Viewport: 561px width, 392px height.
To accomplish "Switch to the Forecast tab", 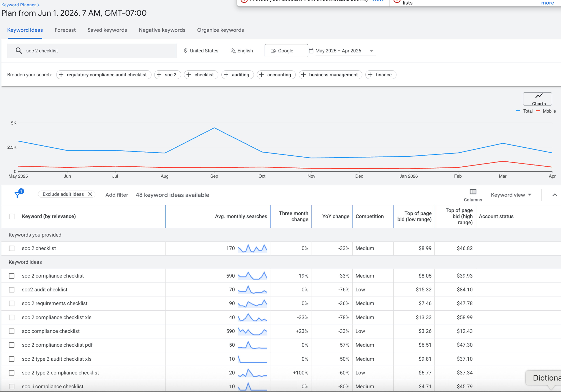I will pyautogui.click(x=65, y=30).
